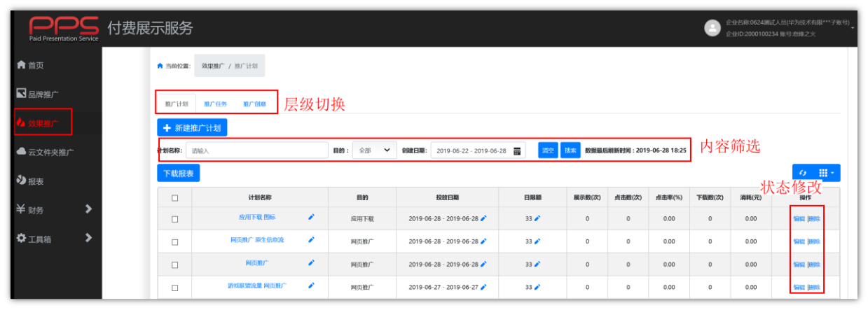Click the home icon beside 首页
The height and width of the screenshot is (310, 868).
(21, 65)
